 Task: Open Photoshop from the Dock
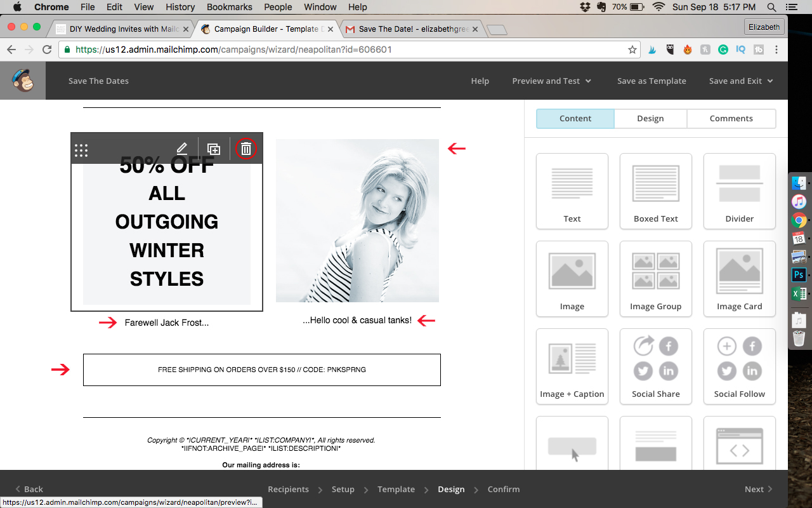point(799,275)
